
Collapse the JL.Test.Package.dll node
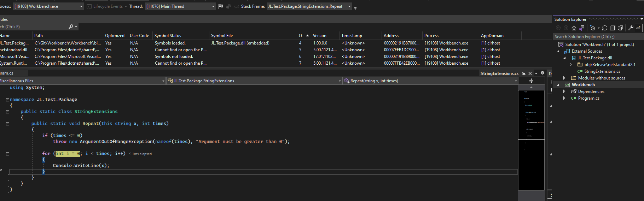point(564,58)
